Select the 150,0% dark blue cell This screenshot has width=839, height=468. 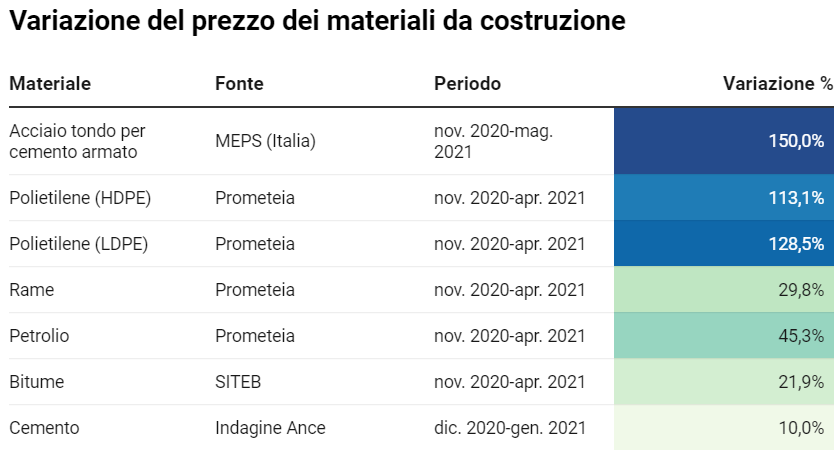(724, 141)
